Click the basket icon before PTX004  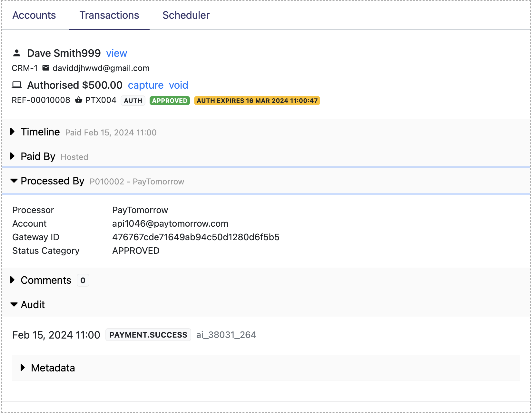pos(78,100)
